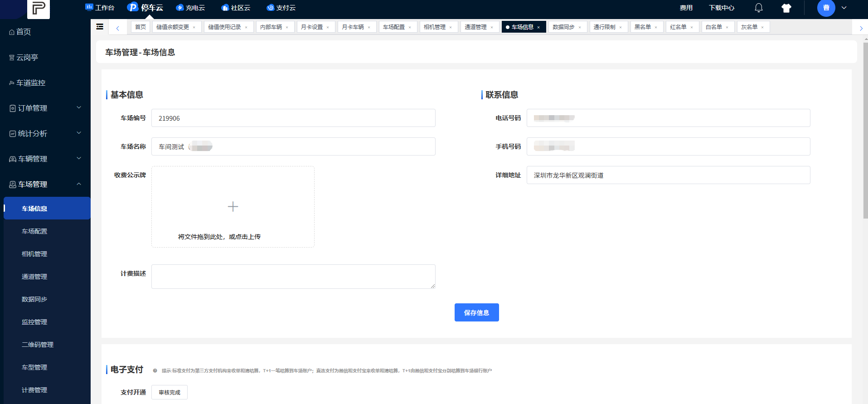Open the skin theme shirt icon
Screen dimensions: 868x404
pos(786,8)
